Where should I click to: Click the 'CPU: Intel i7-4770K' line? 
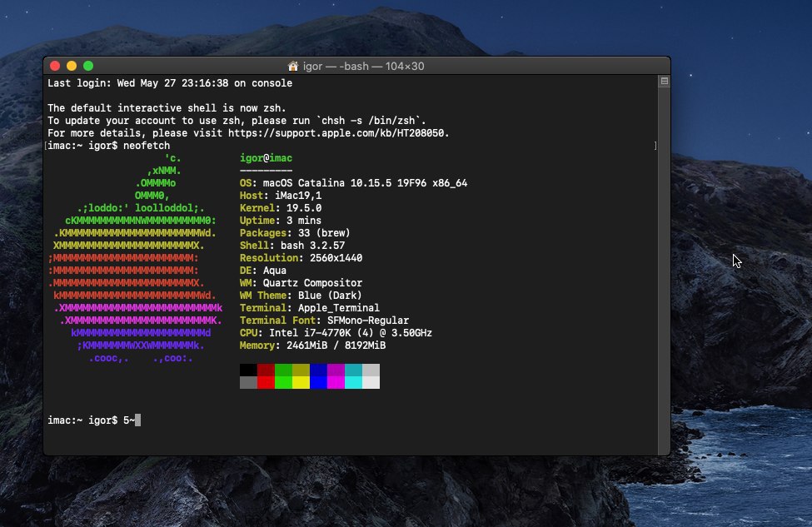(336, 332)
